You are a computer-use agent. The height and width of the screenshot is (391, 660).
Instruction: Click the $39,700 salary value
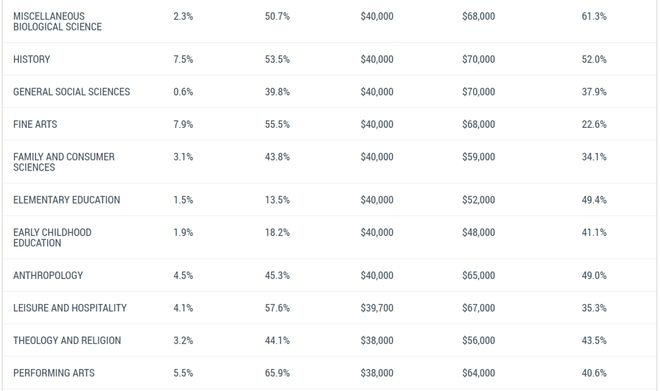pos(377,308)
